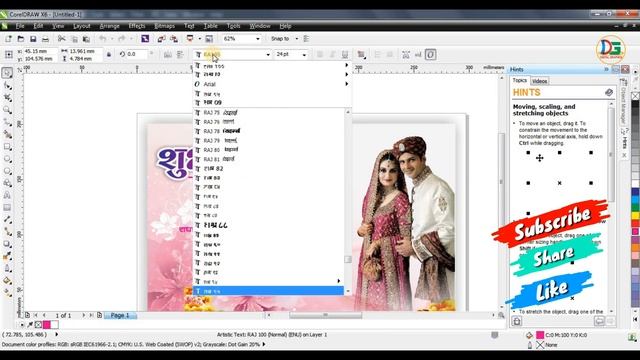The height and width of the screenshot is (360, 640).
Task: Select the Polygon tool
Action: click(7, 171)
